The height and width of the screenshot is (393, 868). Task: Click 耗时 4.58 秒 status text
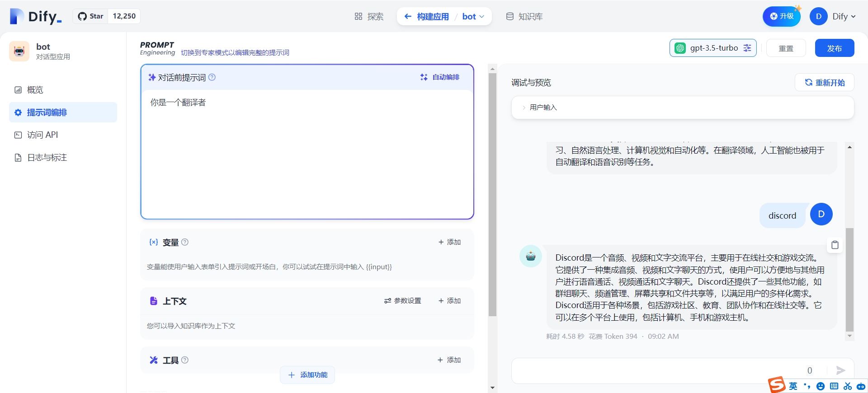565,337
